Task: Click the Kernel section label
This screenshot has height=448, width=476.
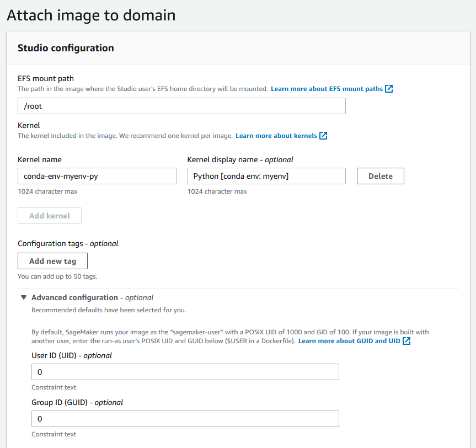Action: (x=29, y=125)
